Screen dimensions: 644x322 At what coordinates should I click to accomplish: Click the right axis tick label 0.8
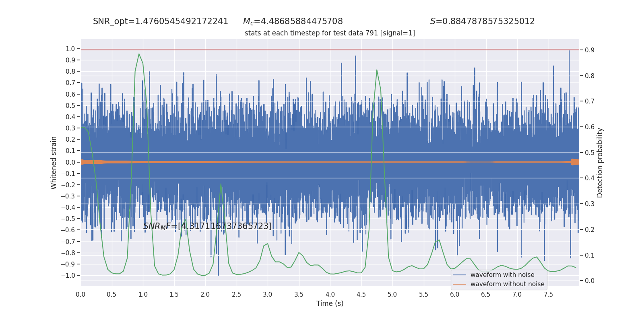(x=590, y=76)
